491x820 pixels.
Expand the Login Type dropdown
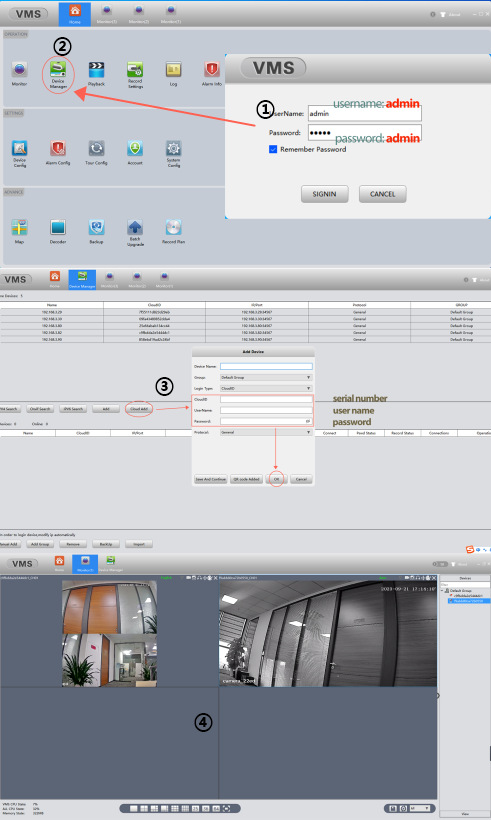[266, 388]
